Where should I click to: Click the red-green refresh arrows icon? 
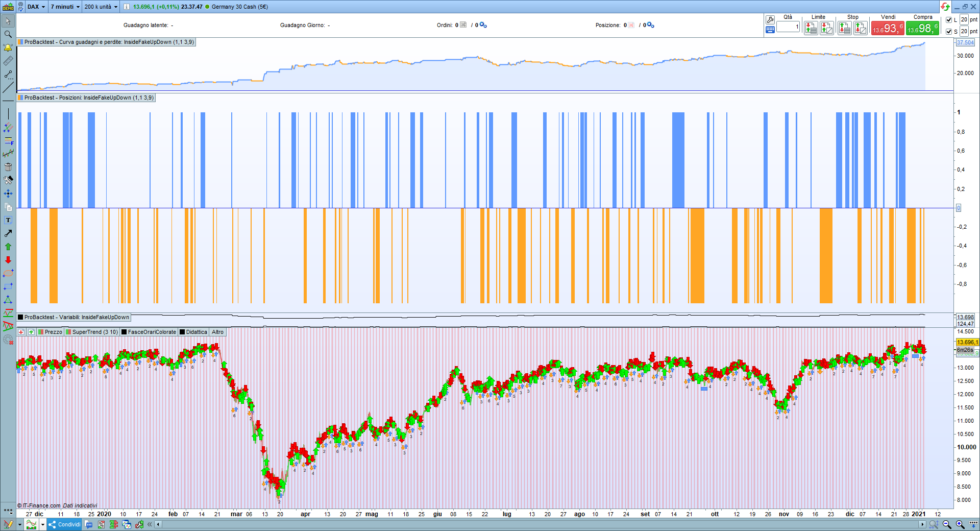pyautogui.click(x=945, y=7)
